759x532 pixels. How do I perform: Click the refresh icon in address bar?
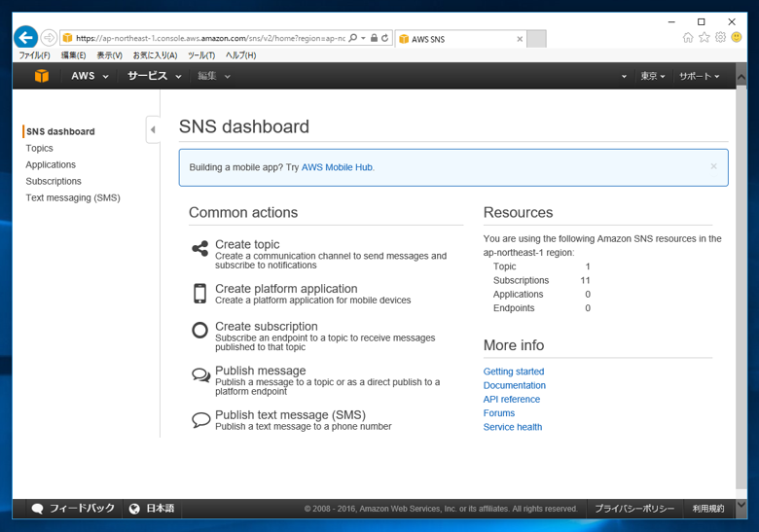tap(384, 38)
